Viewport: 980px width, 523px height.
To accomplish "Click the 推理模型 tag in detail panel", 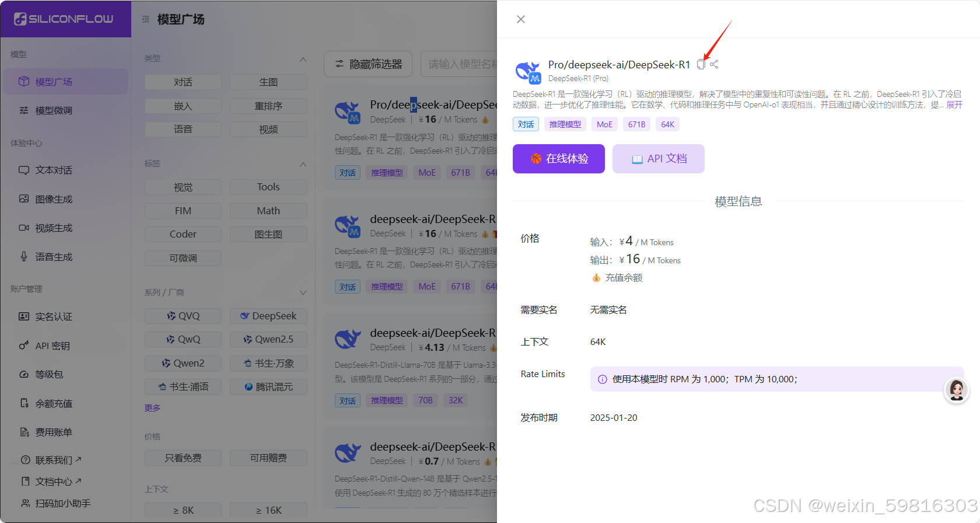I will tap(565, 124).
